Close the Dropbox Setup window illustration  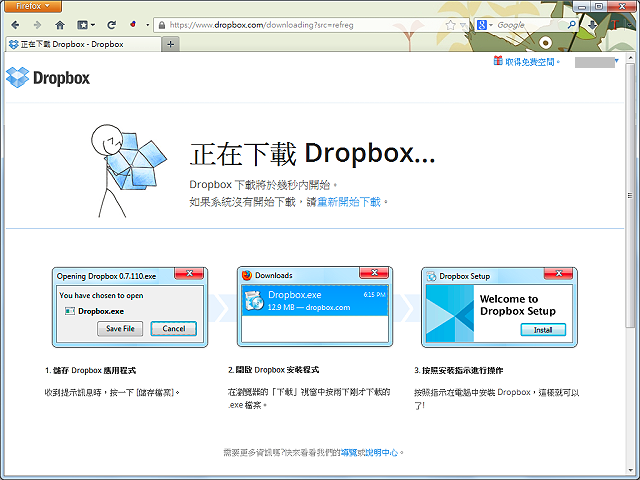(x=559, y=274)
